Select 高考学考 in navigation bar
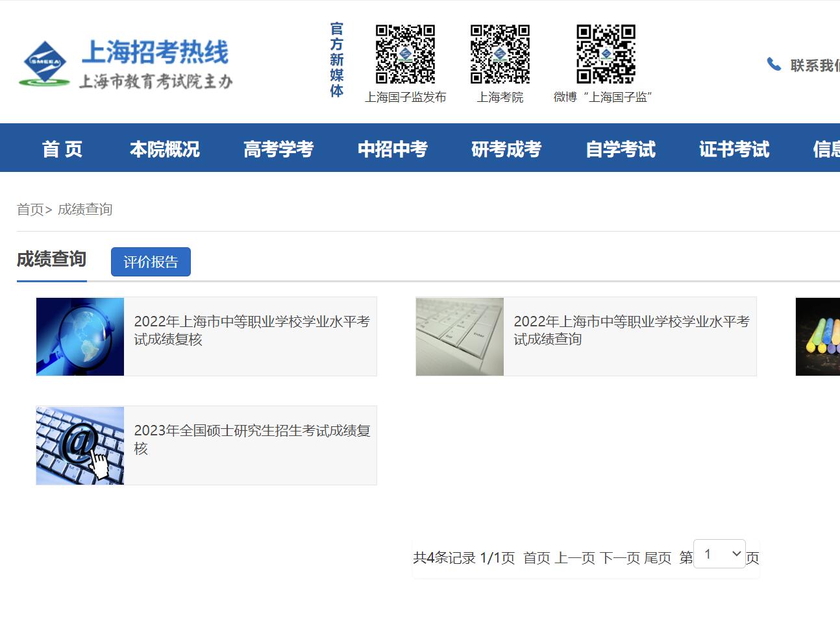The image size is (840, 619). 278,149
